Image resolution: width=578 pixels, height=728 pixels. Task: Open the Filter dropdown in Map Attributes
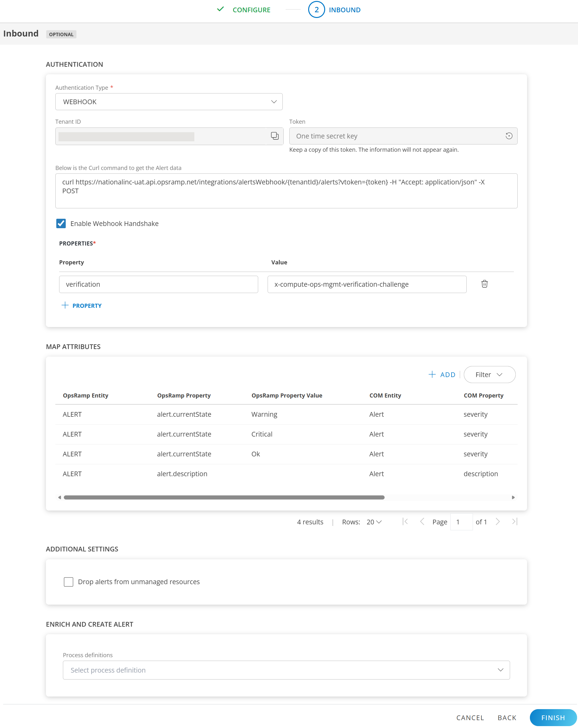489,375
